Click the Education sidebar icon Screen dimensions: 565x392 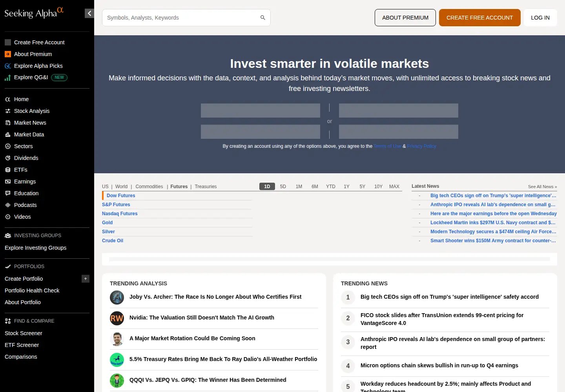pyautogui.click(x=8, y=193)
